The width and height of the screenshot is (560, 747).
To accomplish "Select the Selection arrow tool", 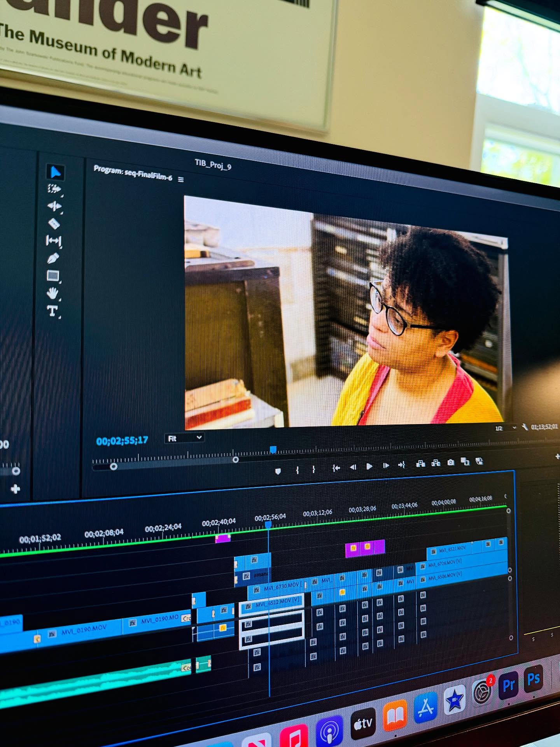I will click(55, 172).
